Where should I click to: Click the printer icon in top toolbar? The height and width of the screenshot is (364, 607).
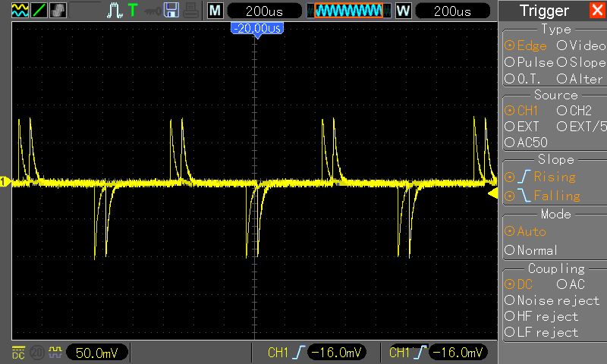189,11
